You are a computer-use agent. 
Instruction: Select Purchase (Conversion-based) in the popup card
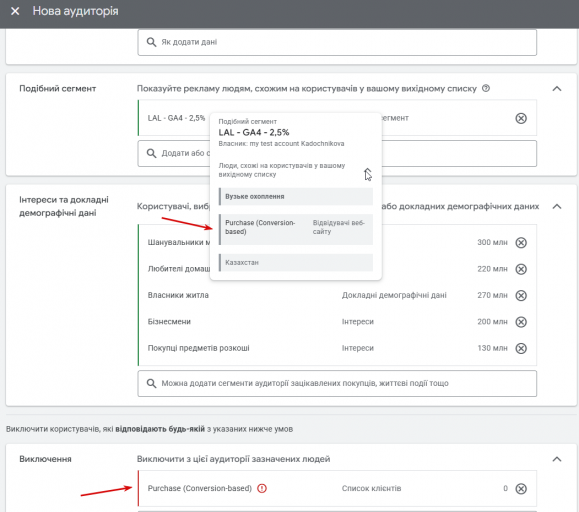[296, 229]
